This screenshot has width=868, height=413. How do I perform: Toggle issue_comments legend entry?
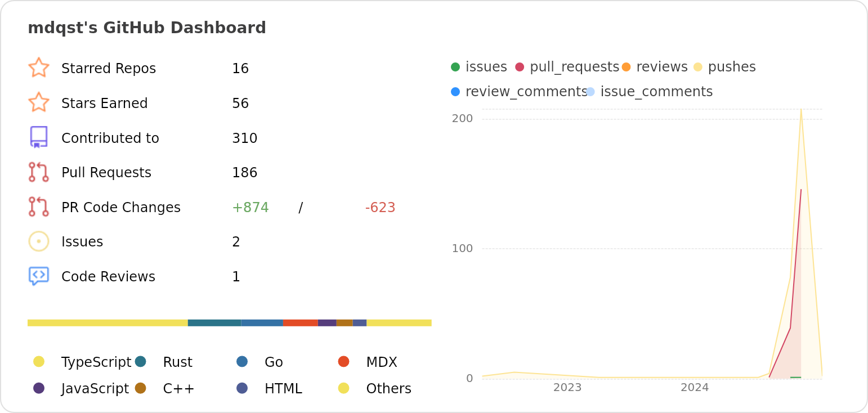pyautogui.click(x=650, y=92)
